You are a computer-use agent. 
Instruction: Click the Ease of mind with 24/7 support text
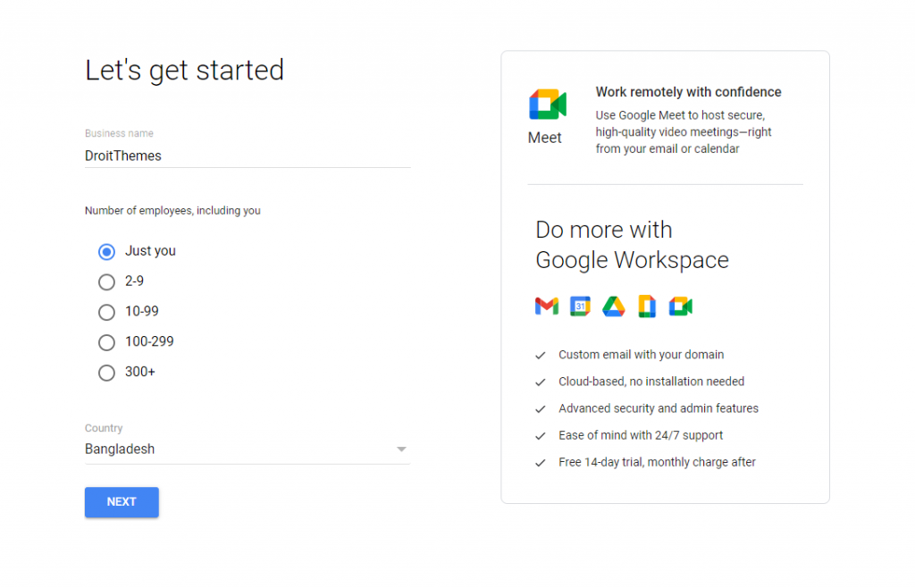640,435
